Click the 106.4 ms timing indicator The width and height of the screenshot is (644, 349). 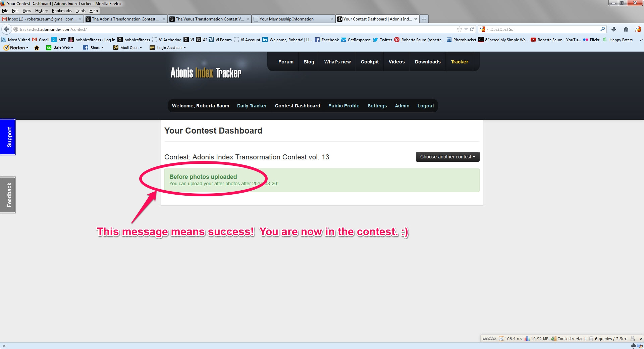pos(511,339)
